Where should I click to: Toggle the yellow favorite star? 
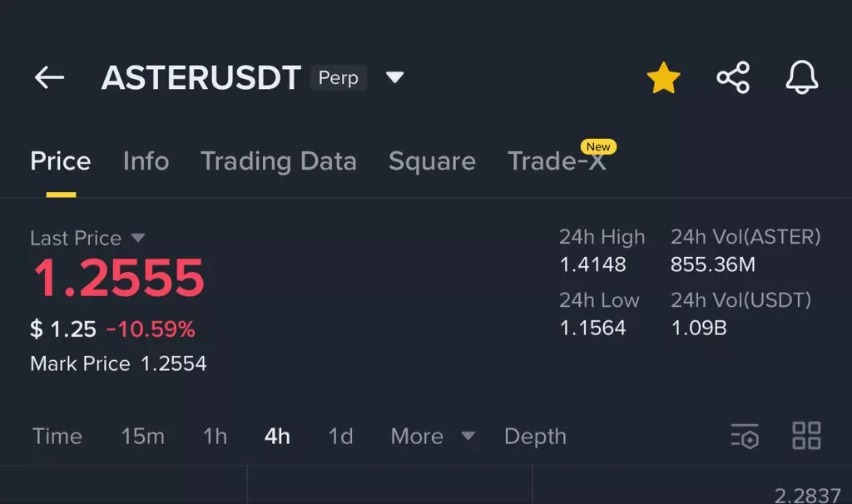click(x=663, y=78)
